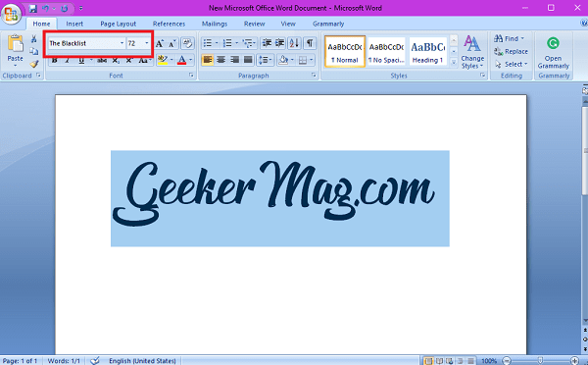
Task: Click the Replace button
Action: tap(511, 51)
